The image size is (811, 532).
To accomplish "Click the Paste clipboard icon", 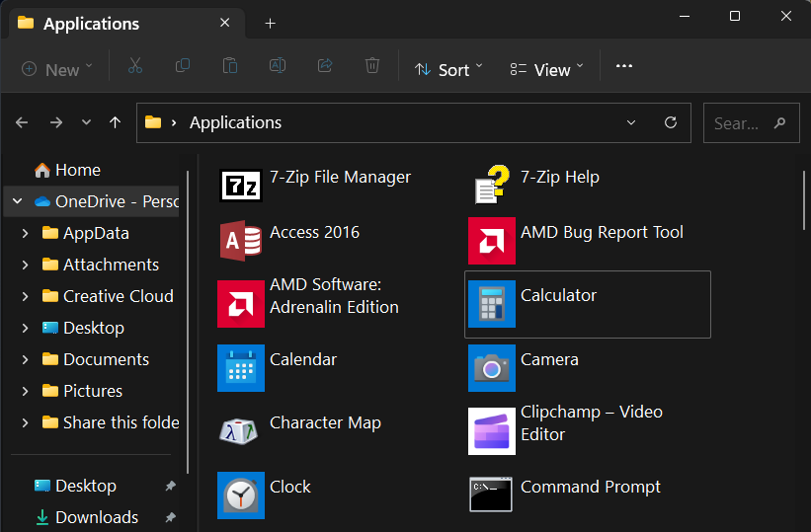I will tap(229, 66).
